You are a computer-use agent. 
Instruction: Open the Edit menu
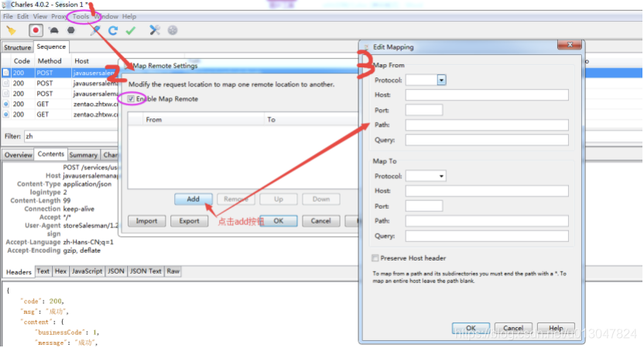22,16
